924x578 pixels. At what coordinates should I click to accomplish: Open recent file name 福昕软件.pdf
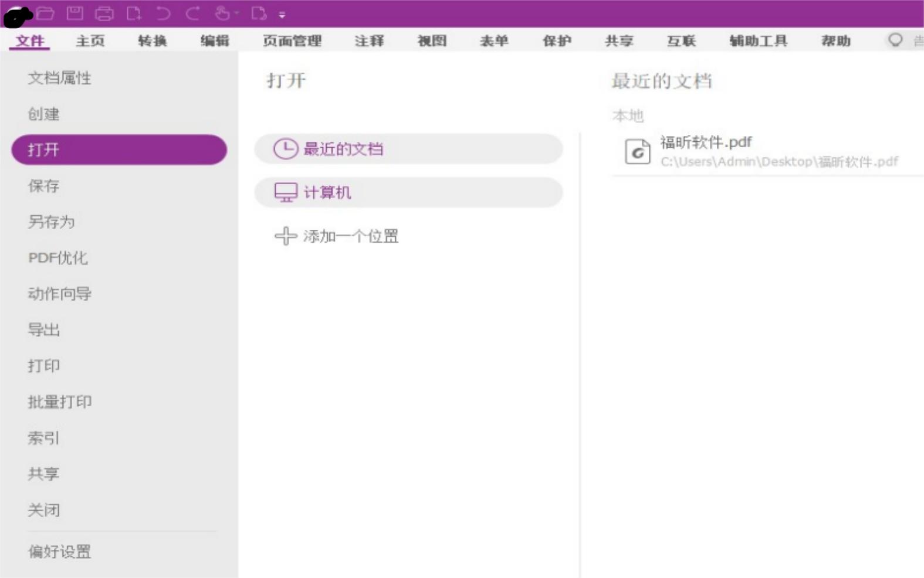point(706,142)
